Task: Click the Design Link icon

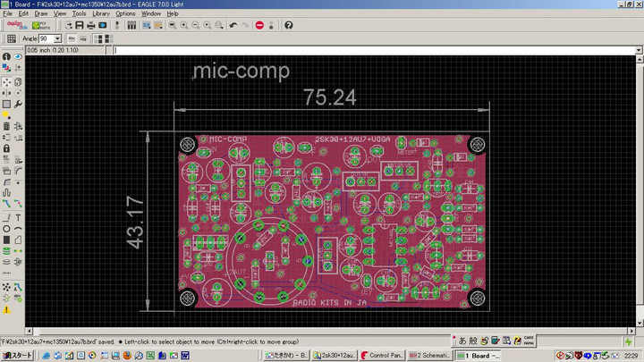Action: (13, 25)
